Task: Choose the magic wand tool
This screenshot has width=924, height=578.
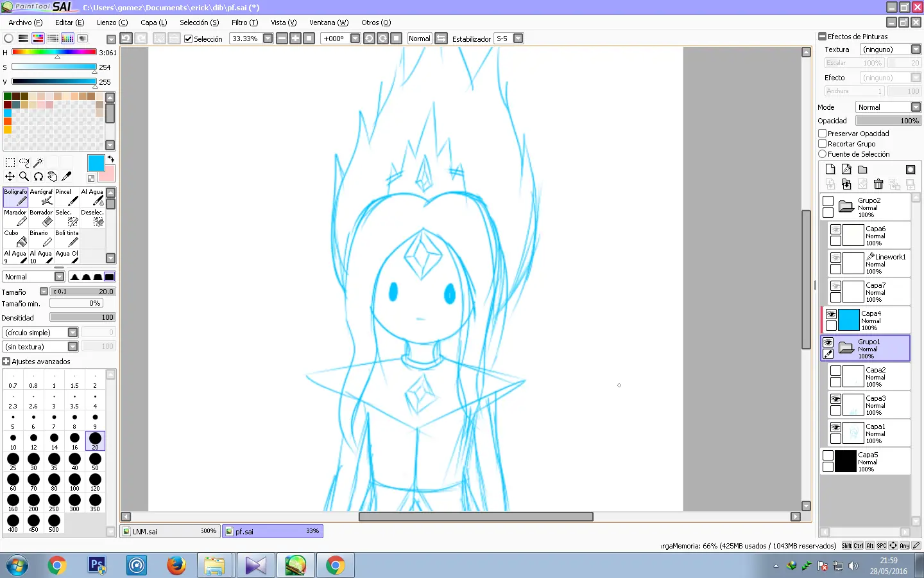Action: coord(38,162)
